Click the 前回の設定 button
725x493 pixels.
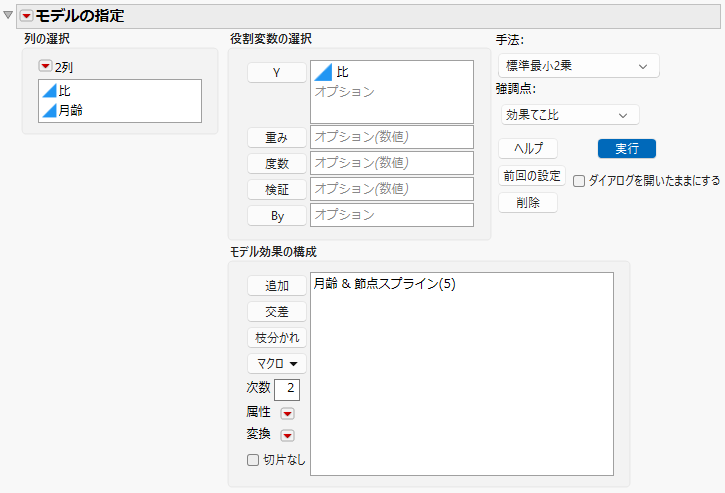tap(532, 176)
